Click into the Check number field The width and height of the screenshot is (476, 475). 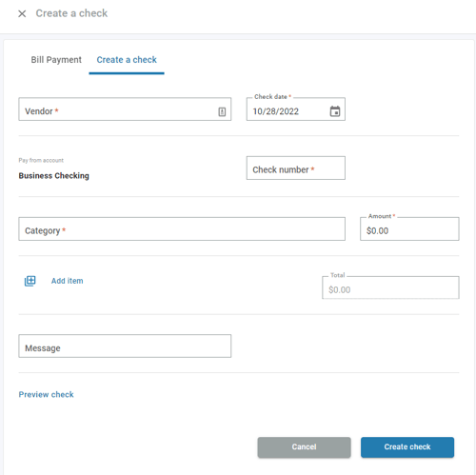click(x=296, y=168)
